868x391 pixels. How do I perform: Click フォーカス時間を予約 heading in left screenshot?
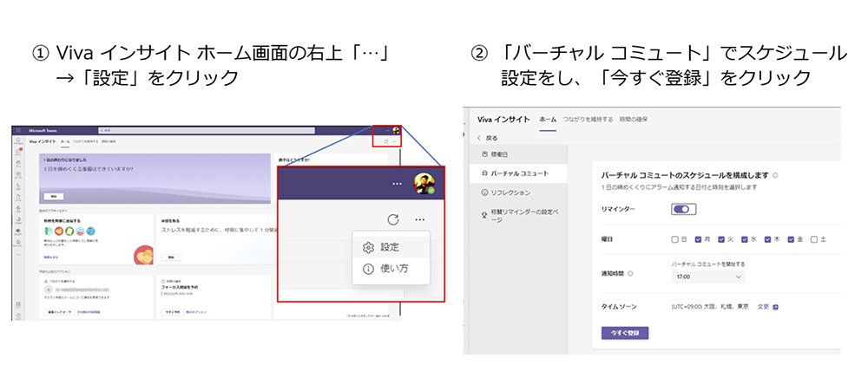coord(180,288)
